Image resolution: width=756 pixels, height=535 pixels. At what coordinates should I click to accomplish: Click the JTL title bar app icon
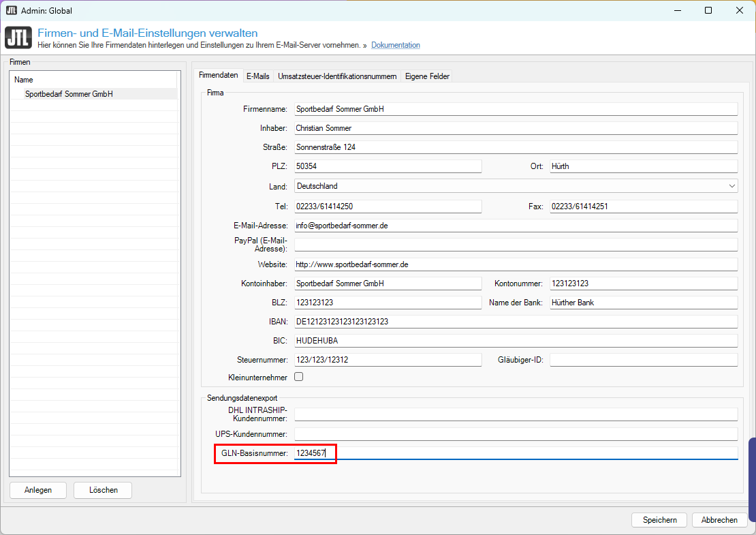coord(12,10)
